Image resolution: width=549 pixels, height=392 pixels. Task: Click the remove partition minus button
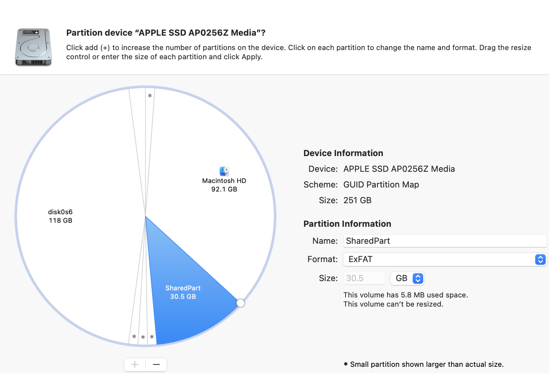point(156,365)
